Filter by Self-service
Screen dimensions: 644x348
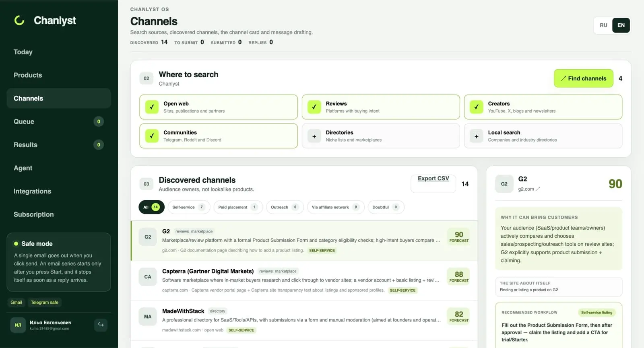[188, 207]
